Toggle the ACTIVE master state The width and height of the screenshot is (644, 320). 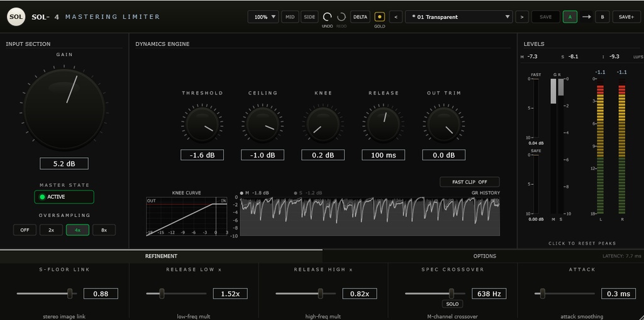coord(64,197)
